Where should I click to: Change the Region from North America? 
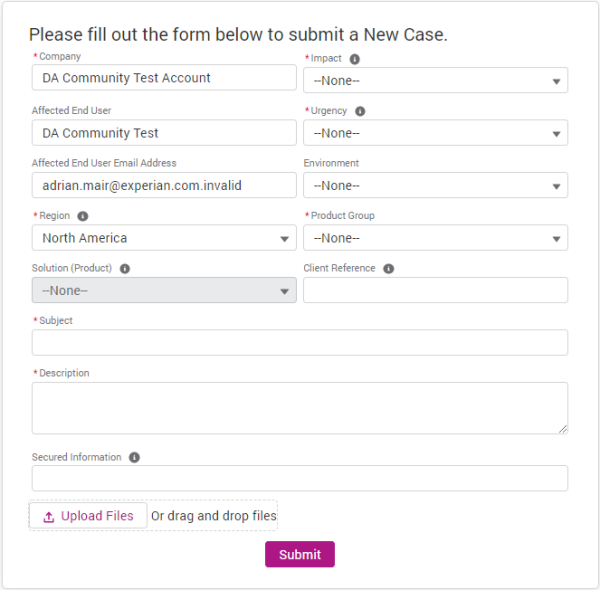pyautogui.click(x=164, y=238)
